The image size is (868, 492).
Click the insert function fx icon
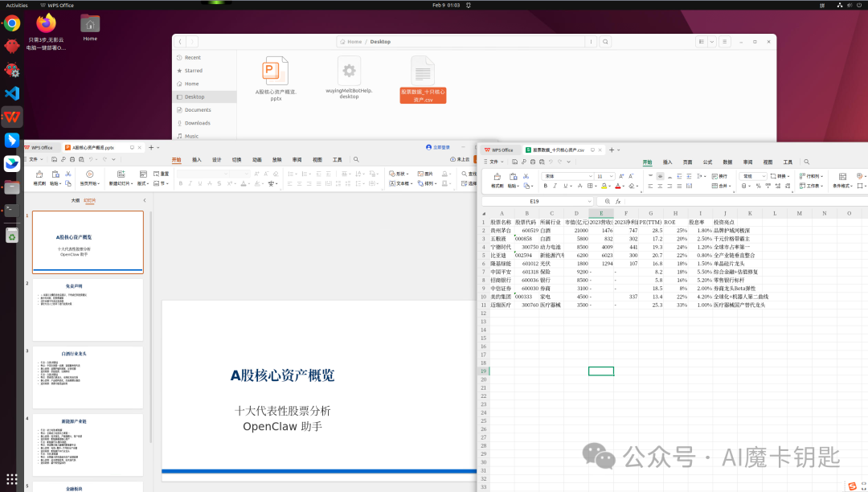click(618, 202)
